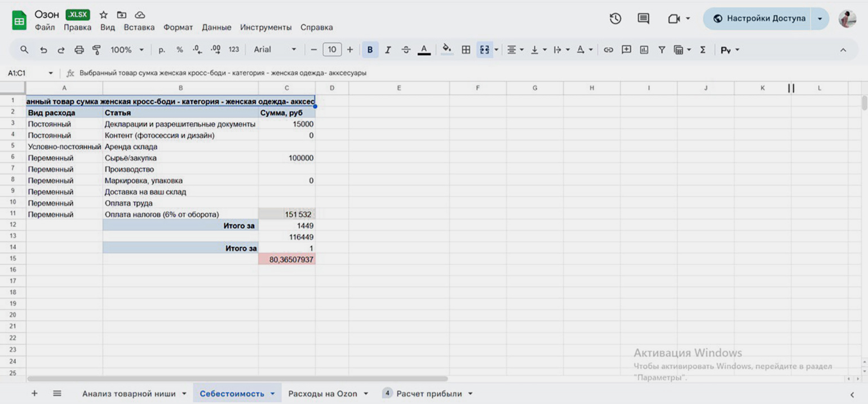Toggle bold formatting
Viewport: 868px width, 404px height.
pos(370,50)
